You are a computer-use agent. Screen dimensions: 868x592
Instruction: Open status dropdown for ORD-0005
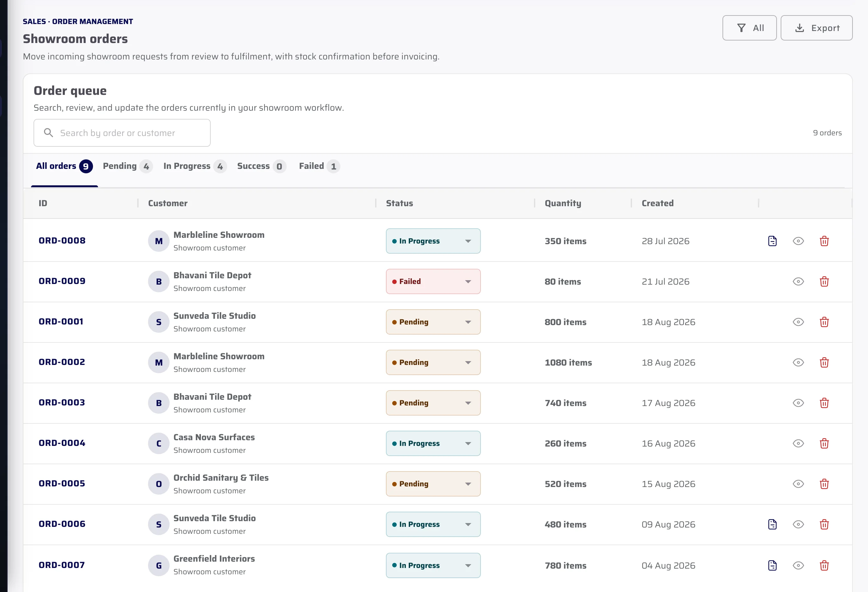(433, 484)
